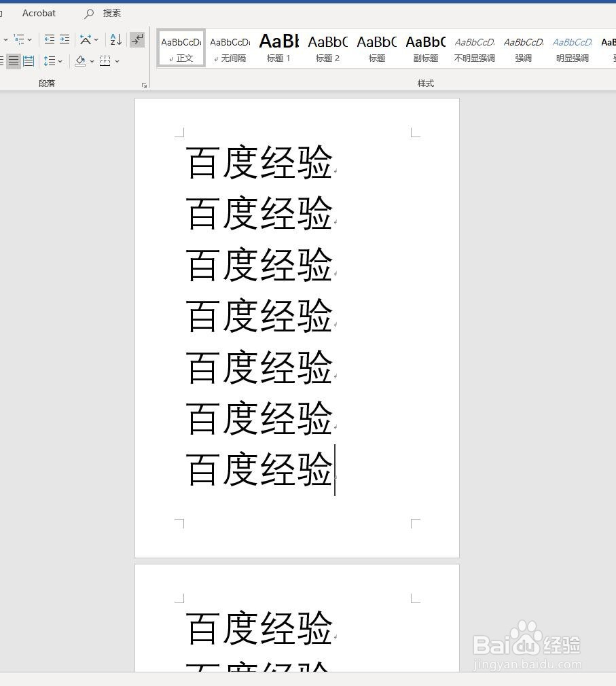The height and width of the screenshot is (686, 616).
Task: Apply the 副标题 style
Action: tap(426, 48)
